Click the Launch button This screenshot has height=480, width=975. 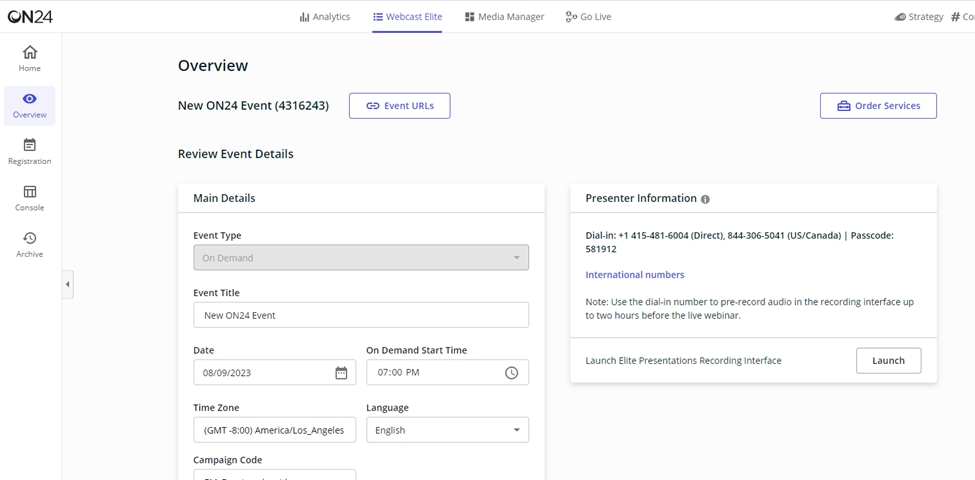(889, 361)
